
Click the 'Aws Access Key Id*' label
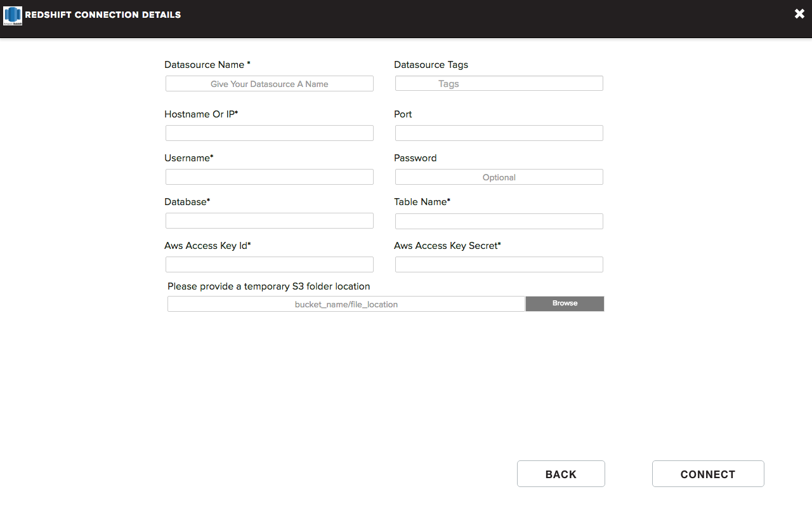(x=207, y=246)
